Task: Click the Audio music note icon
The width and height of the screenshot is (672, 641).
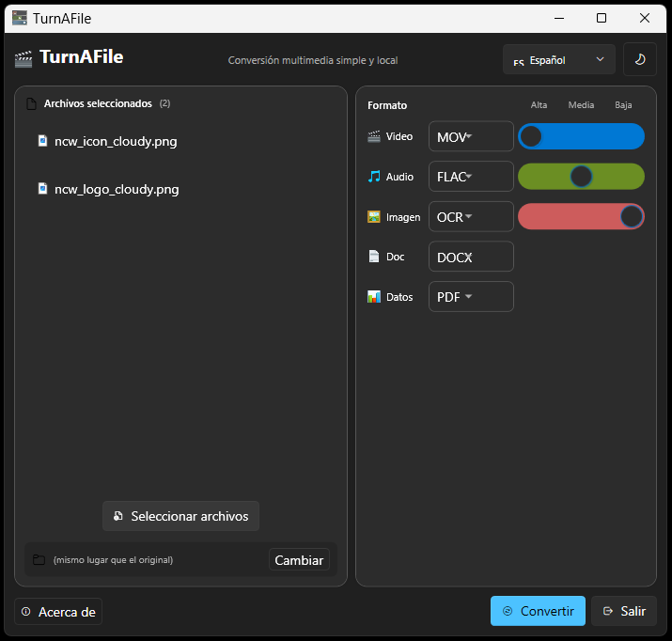Action: (374, 177)
